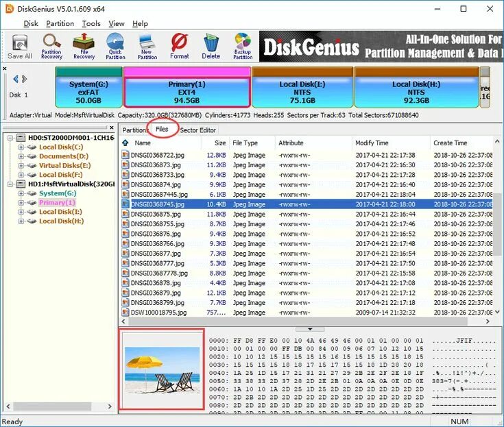The image size is (504, 427).
Task: Switch to the Partitions tab
Action: pyautogui.click(x=134, y=130)
